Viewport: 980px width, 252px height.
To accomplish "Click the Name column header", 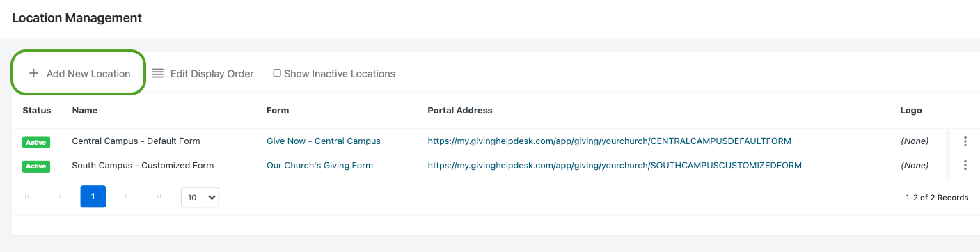I will point(85,111).
